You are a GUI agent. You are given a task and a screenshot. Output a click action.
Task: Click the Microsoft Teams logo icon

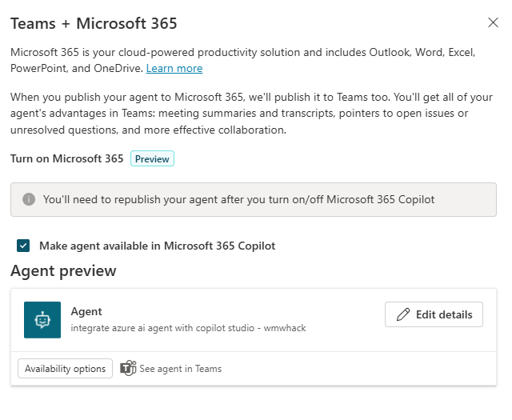tap(128, 369)
